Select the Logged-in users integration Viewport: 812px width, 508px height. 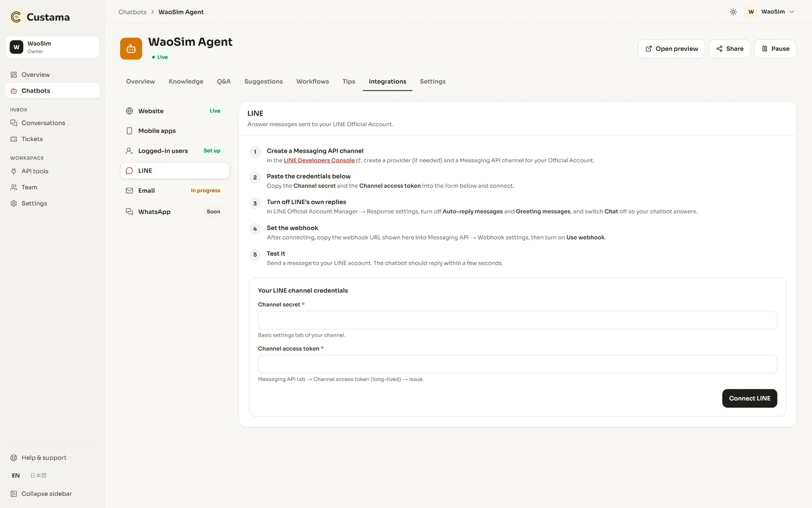[x=175, y=151]
